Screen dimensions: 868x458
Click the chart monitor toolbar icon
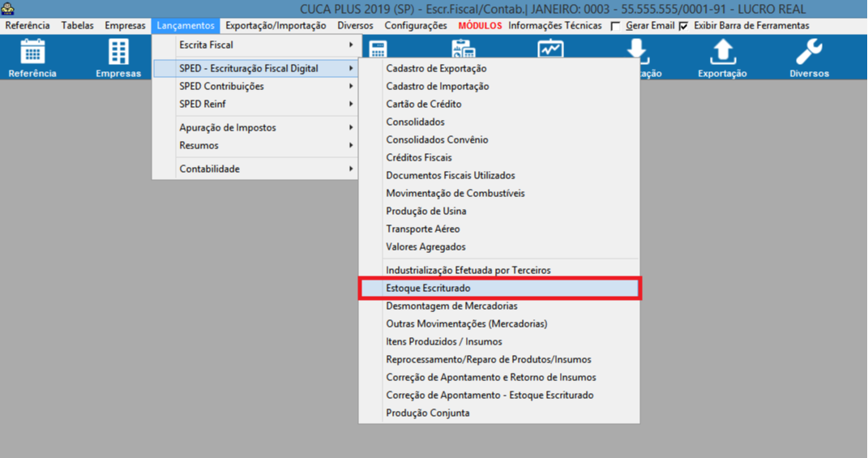(550, 49)
